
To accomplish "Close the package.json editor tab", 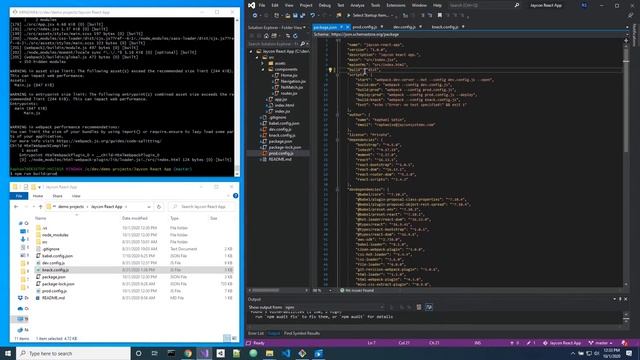I will [347, 27].
